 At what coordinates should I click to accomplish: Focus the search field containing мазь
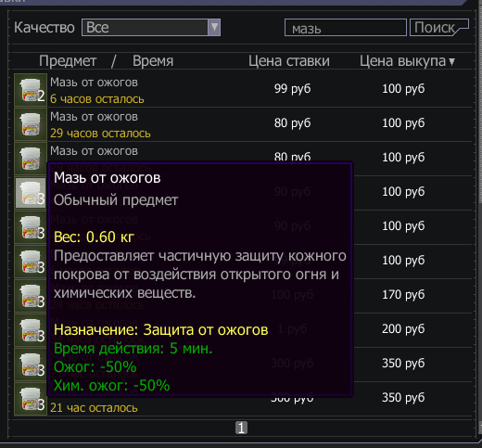pos(346,28)
